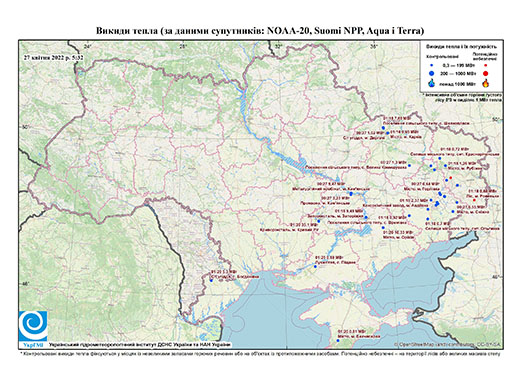520x368 pixels.
Task: Click the blue marker near Kherson region label
Action: [316, 267]
